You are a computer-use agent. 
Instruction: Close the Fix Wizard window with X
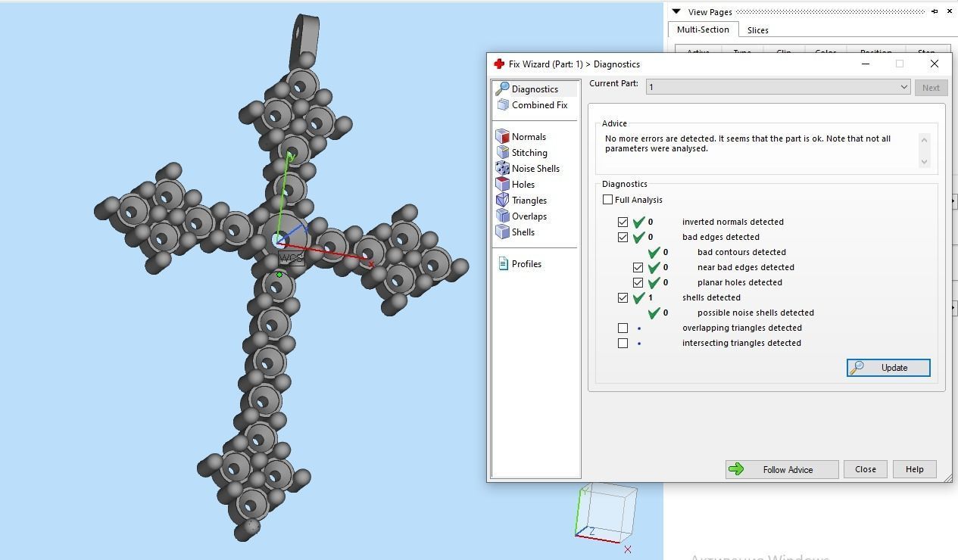pos(934,64)
